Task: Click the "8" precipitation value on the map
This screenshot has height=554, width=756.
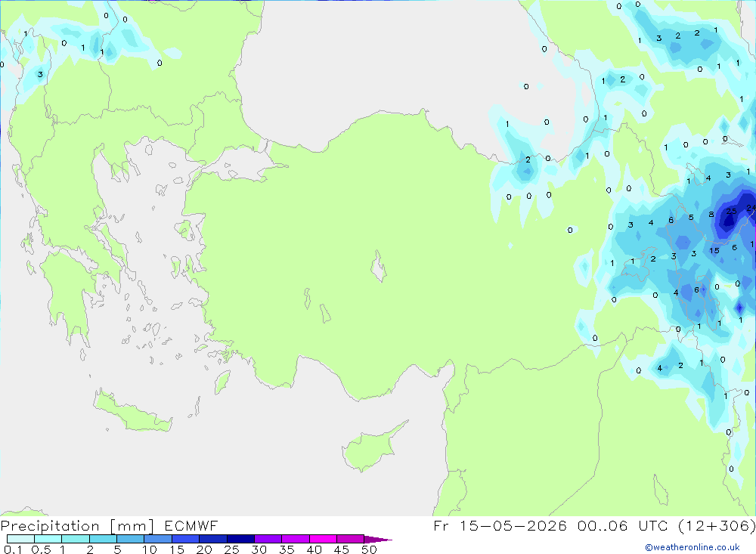Action: pyautogui.click(x=711, y=215)
